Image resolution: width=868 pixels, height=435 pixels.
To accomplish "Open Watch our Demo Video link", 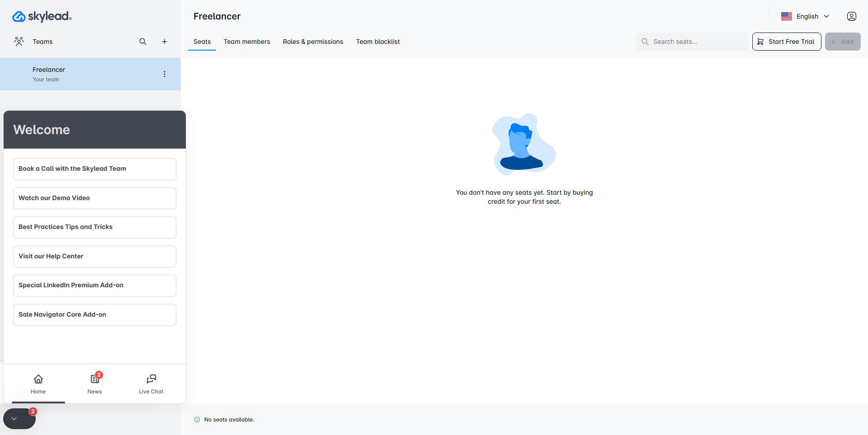I will point(94,198).
